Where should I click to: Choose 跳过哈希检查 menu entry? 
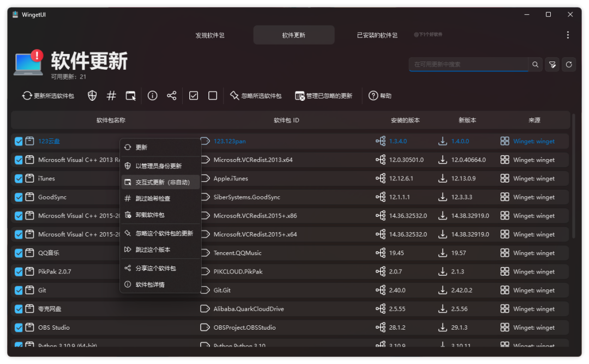tap(160, 198)
